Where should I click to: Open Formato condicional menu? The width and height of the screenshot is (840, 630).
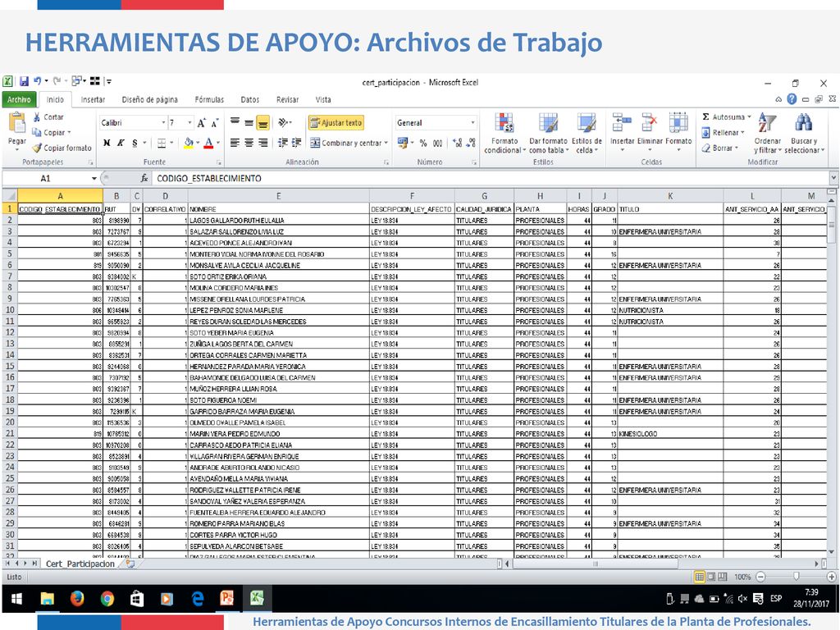(504, 133)
